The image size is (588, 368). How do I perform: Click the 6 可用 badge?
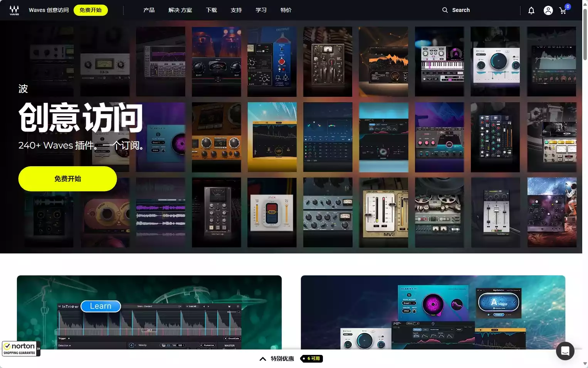click(x=312, y=359)
